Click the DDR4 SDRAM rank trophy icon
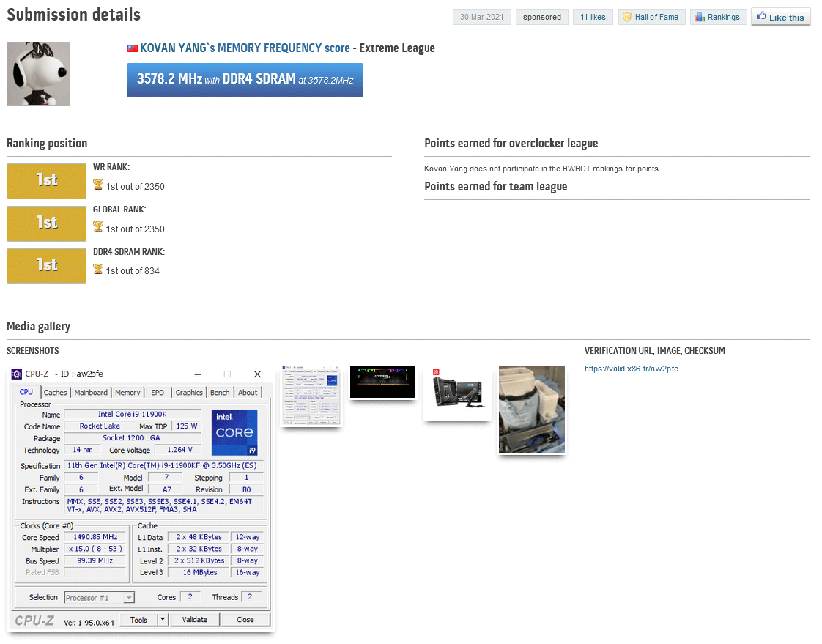Viewport: 822px width, 644px height. pos(98,269)
